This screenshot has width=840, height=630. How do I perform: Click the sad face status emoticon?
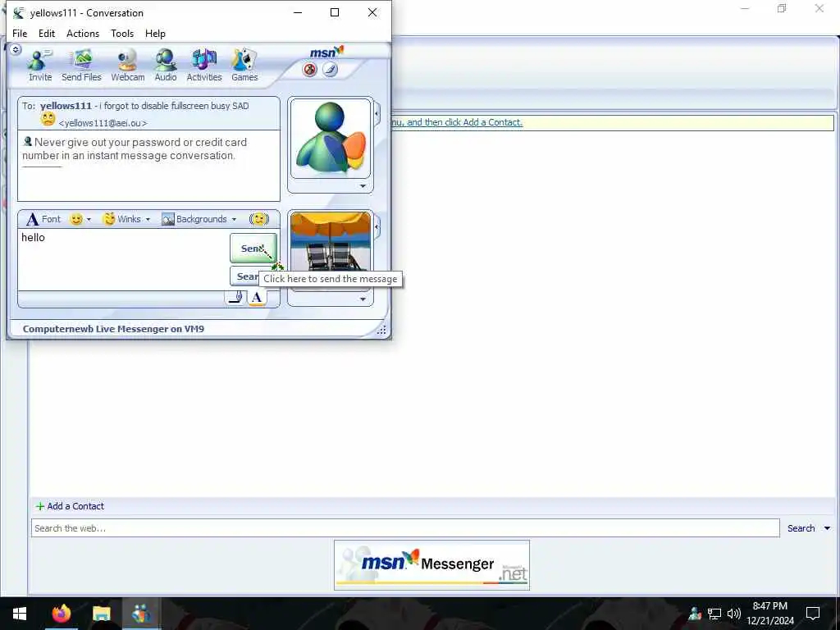tap(48, 120)
